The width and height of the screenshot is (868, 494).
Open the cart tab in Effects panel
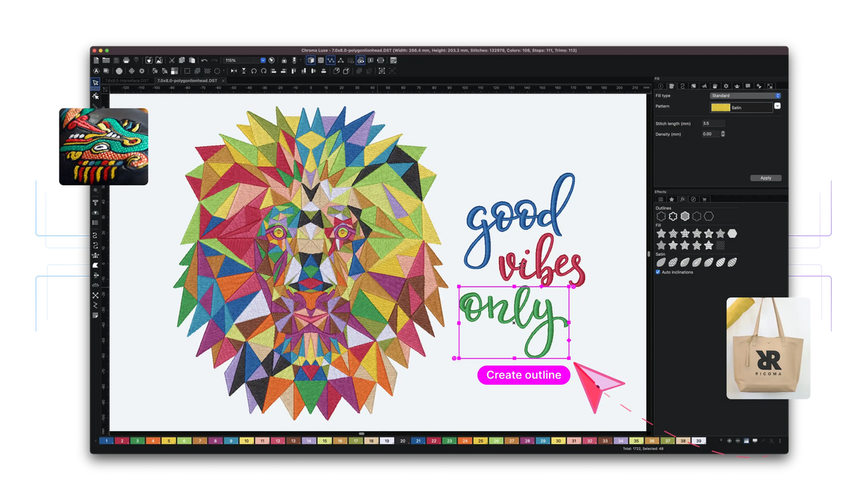pyautogui.click(x=704, y=199)
